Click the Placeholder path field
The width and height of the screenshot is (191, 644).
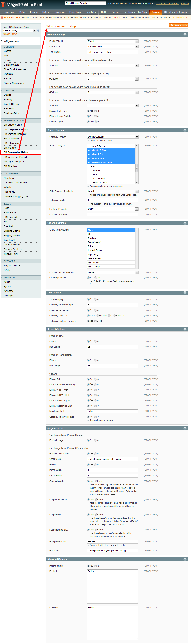click(113, 551)
